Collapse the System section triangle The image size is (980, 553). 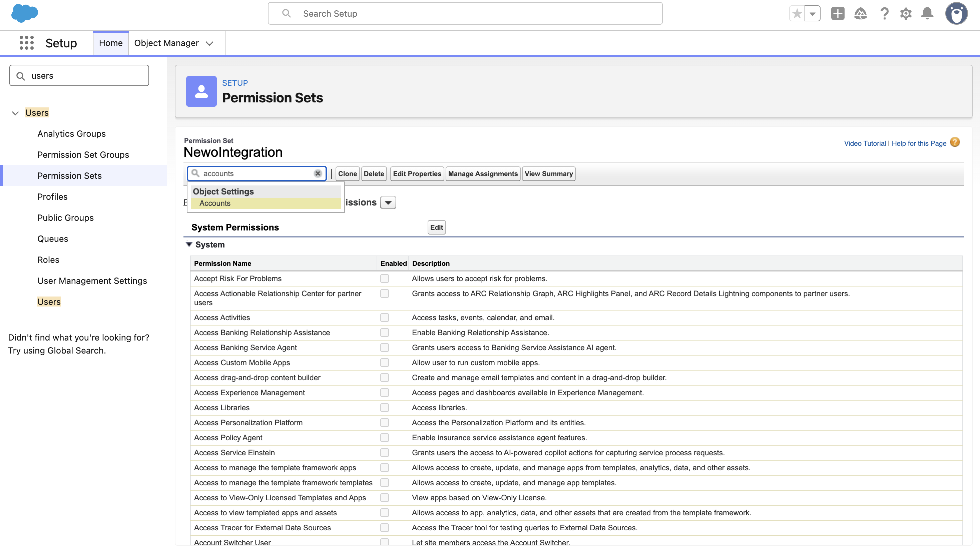coord(189,244)
